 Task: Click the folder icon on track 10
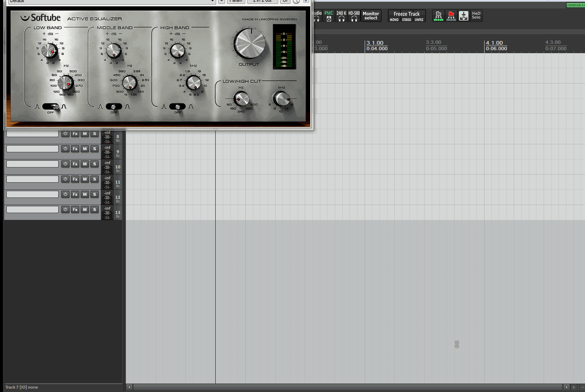tap(118, 171)
